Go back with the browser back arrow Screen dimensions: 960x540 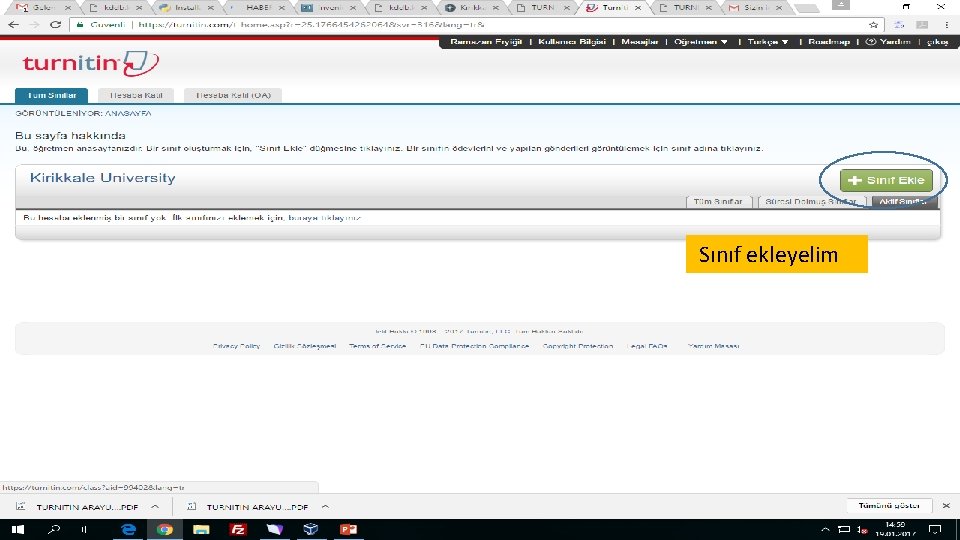[x=13, y=24]
